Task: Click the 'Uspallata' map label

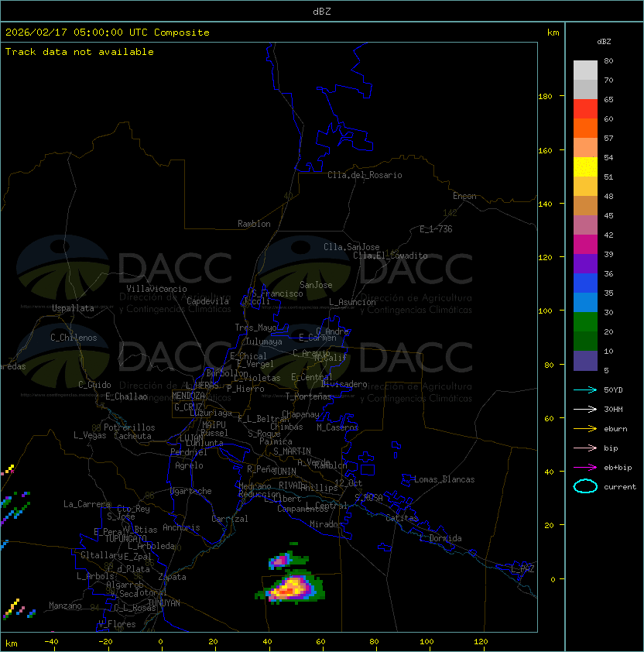Action: point(73,308)
